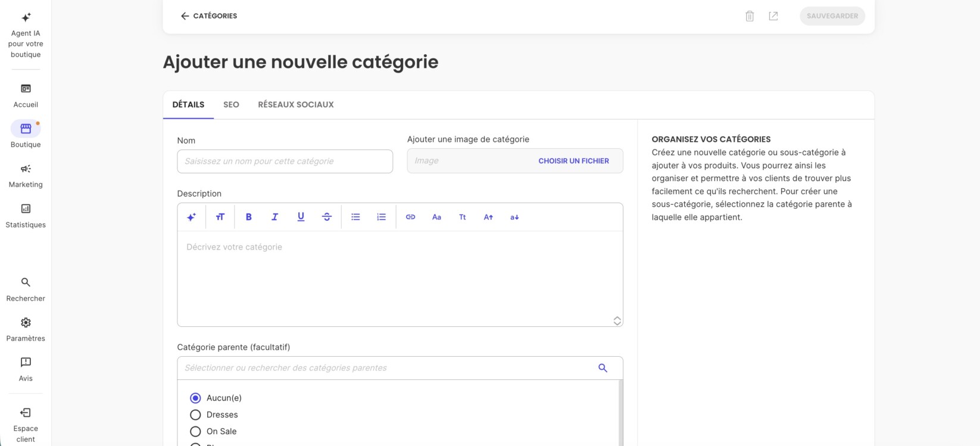The image size is (980, 446).
Task: Open the Avis feedback section
Action: click(x=26, y=369)
